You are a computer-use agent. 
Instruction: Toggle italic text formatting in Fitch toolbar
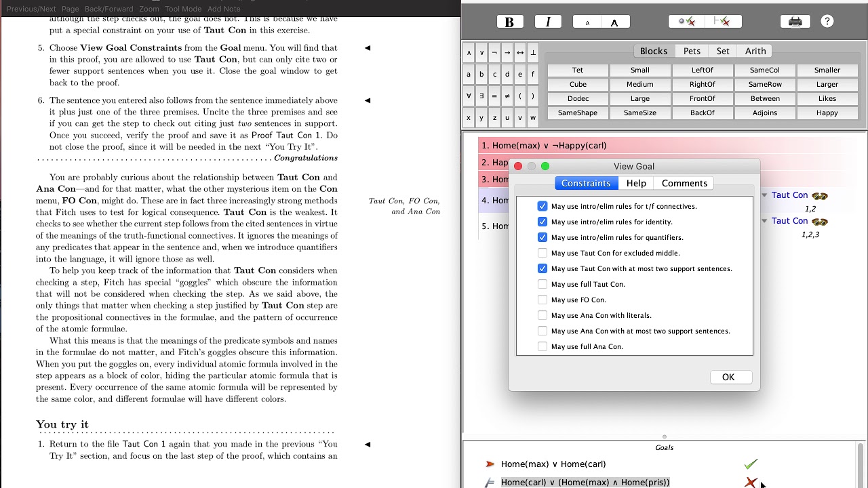click(548, 22)
